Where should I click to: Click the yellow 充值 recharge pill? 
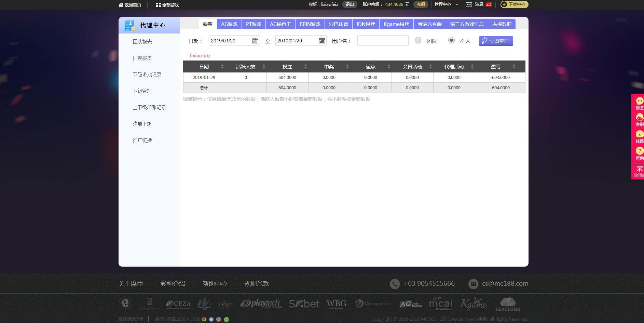tap(421, 4)
